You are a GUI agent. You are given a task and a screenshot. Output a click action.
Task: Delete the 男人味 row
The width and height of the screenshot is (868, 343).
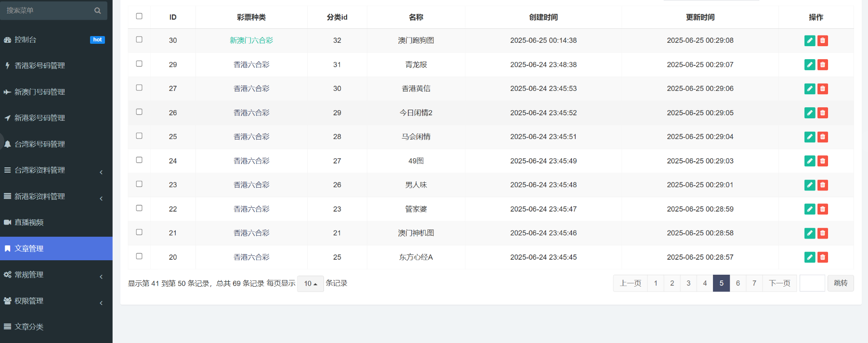click(823, 185)
